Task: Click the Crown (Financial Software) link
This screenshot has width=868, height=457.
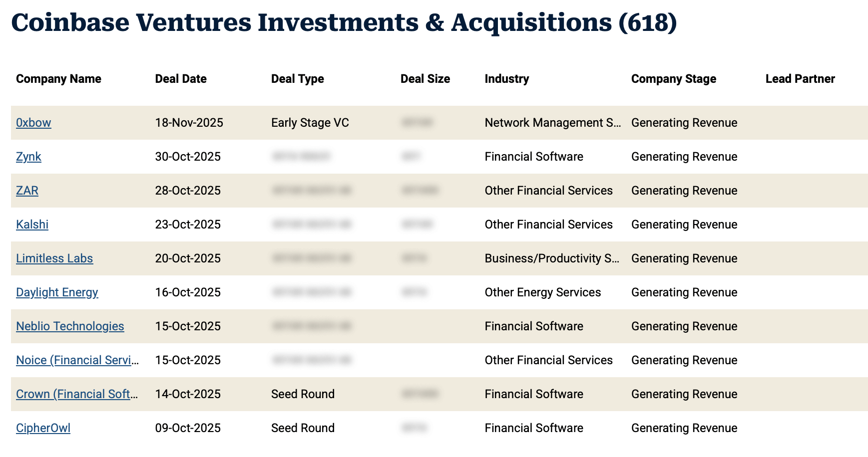Action: tap(77, 394)
